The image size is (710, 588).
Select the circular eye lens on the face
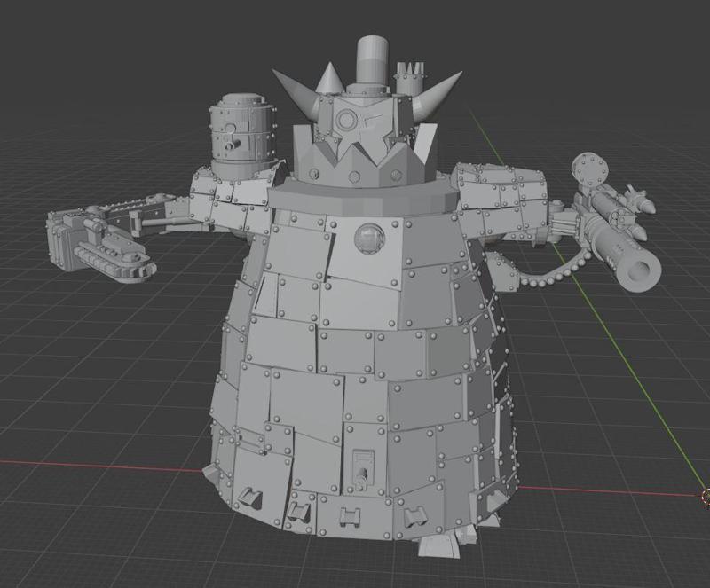point(346,120)
